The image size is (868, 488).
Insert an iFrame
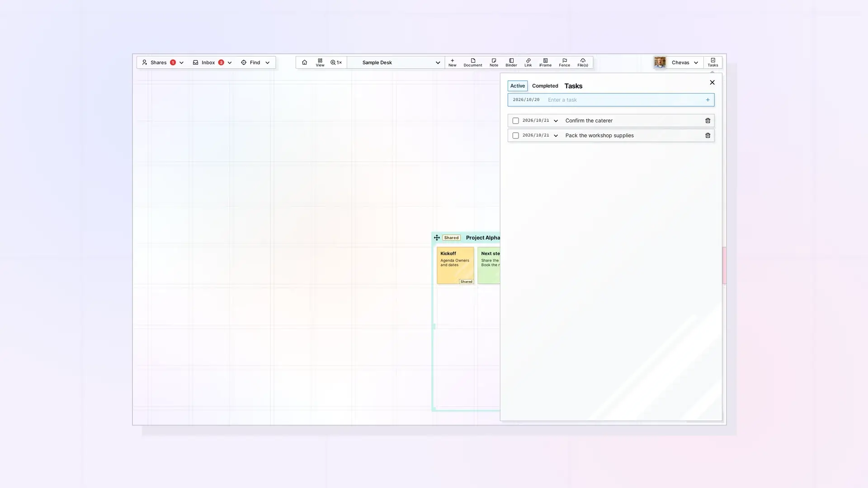point(545,62)
